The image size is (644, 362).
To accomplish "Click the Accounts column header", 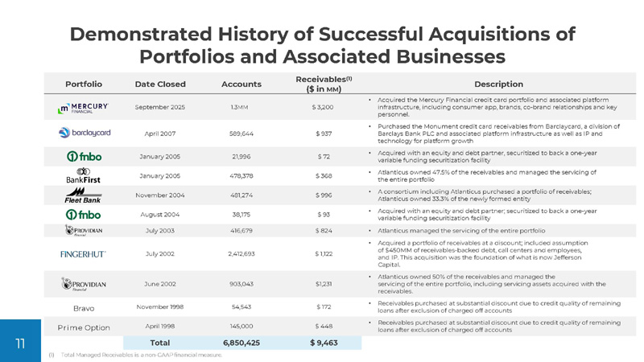I will 241,84.
